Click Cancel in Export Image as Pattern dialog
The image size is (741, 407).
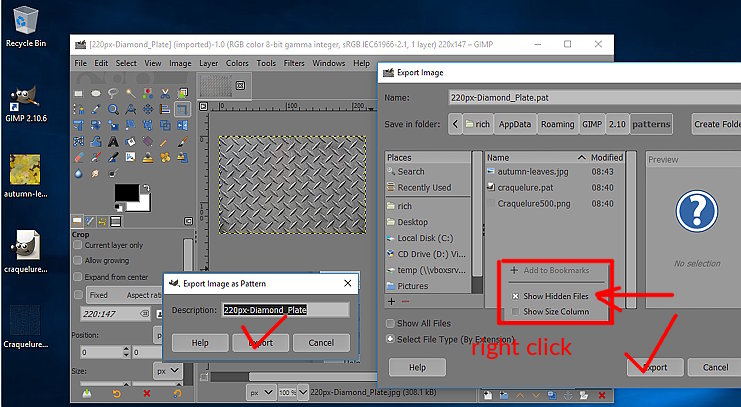pyautogui.click(x=321, y=343)
